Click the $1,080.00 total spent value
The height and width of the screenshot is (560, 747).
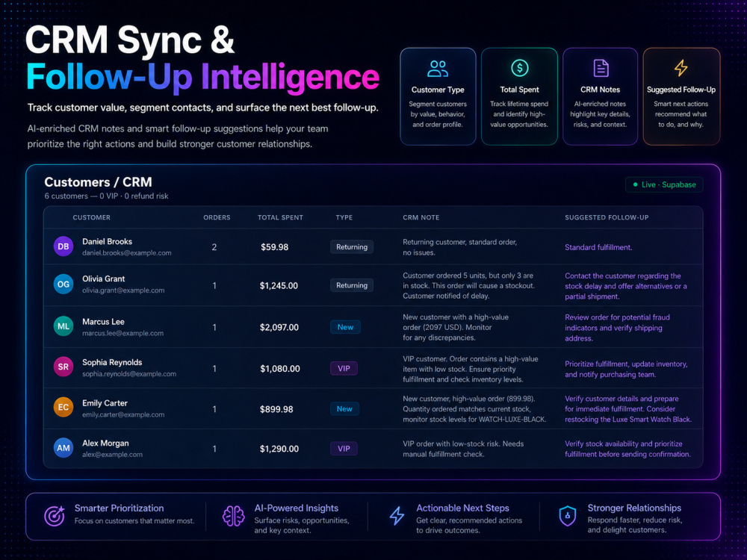pos(280,369)
